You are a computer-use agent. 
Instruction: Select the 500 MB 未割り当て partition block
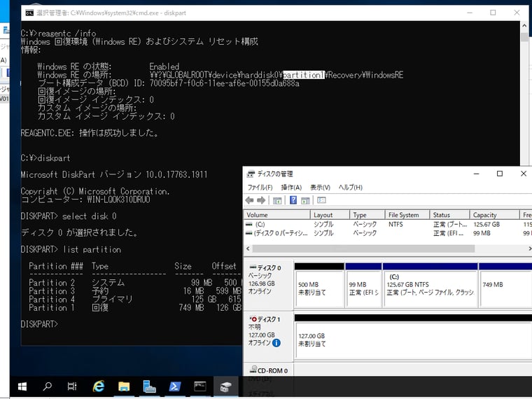[319, 286]
